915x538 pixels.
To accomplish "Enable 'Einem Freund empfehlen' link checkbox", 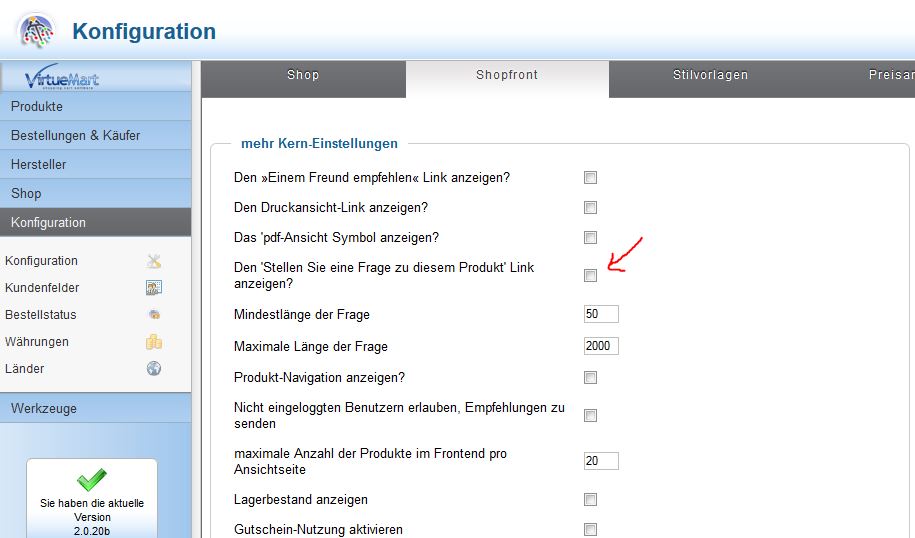I will pyautogui.click(x=590, y=178).
